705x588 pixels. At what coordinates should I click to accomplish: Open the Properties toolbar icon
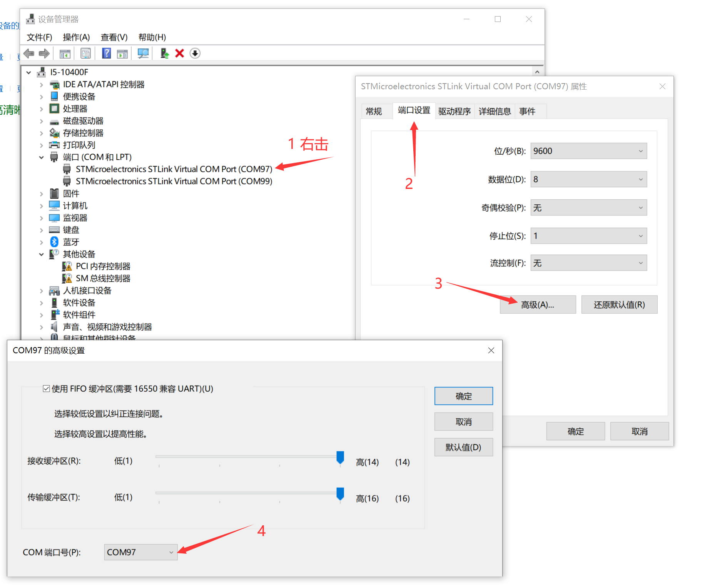click(x=85, y=53)
